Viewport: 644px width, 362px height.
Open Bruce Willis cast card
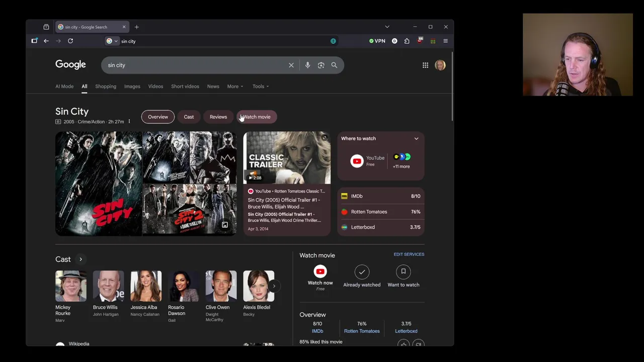coord(108,294)
